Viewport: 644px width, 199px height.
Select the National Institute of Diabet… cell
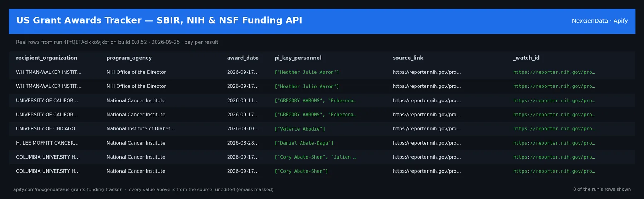141,129
